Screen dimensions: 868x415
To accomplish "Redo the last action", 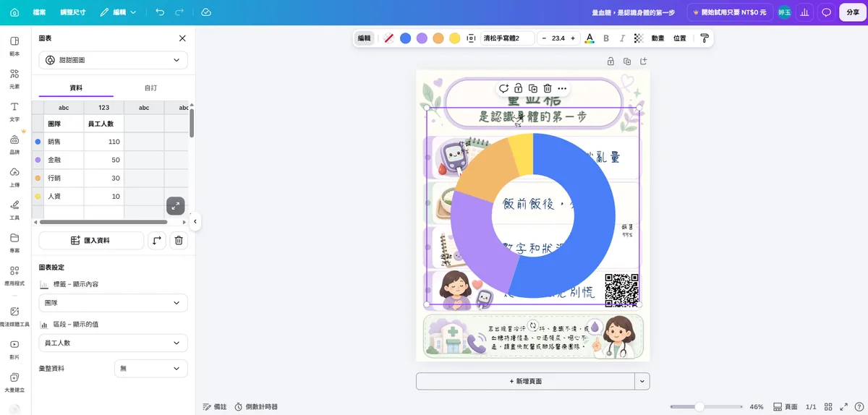I will (179, 12).
